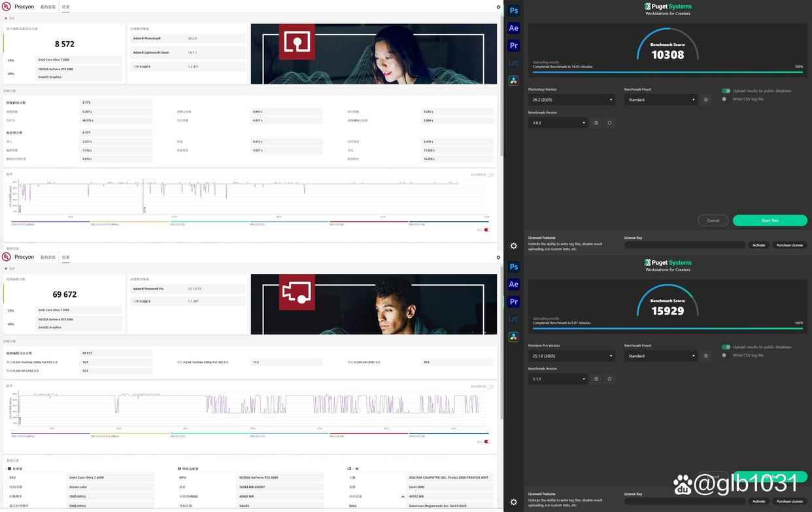Click the icon next to top Standard preset
This screenshot has height=512, width=812.
click(705, 100)
